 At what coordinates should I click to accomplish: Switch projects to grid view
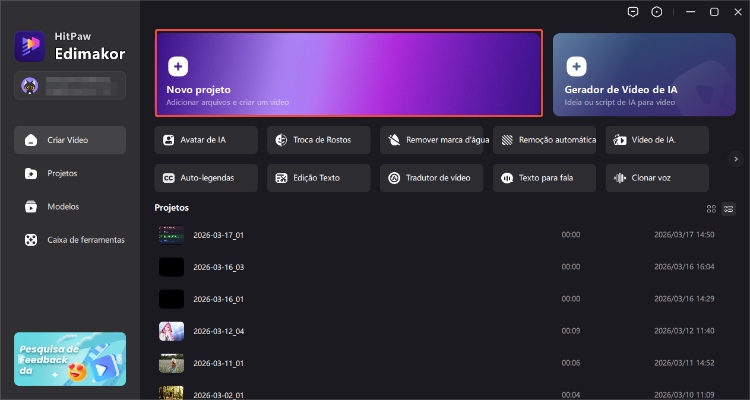point(711,208)
